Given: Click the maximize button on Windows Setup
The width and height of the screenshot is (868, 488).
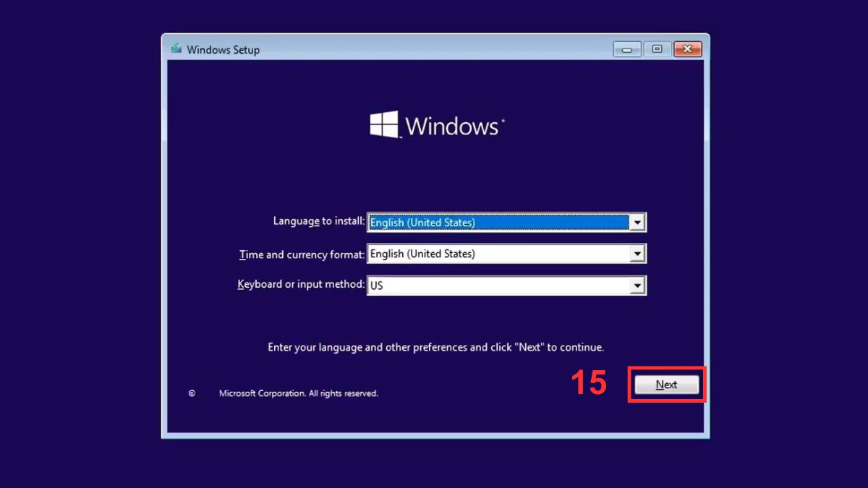Looking at the screenshot, I should point(657,48).
